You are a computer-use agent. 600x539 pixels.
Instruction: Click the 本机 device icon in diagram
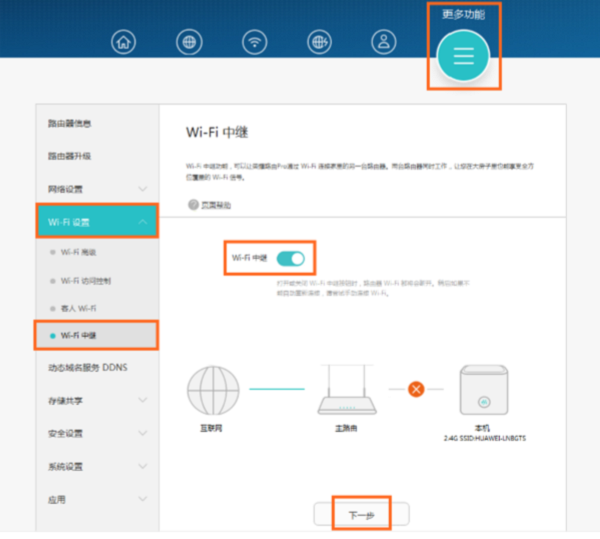[484, 391]
